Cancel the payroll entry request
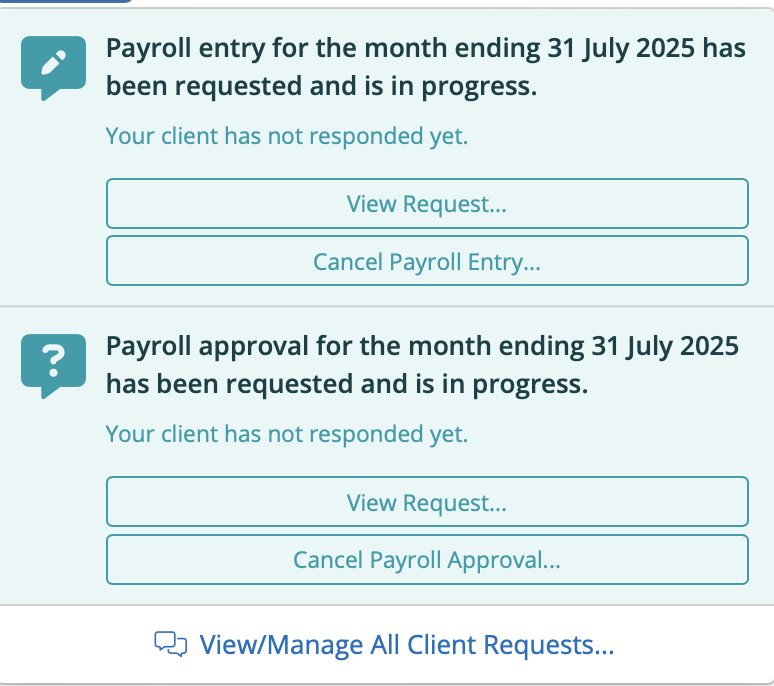This screenshot has height=686, width=774. (x=427, y=261)
